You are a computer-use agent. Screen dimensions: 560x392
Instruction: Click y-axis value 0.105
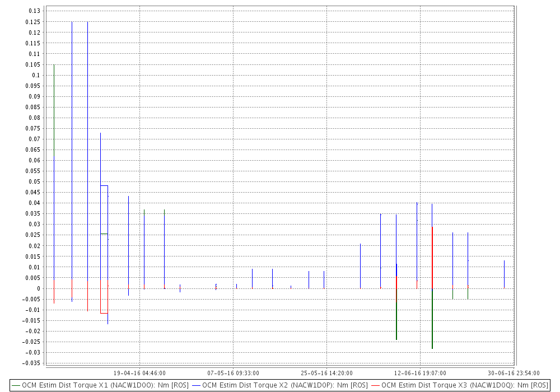click(33, 64)
